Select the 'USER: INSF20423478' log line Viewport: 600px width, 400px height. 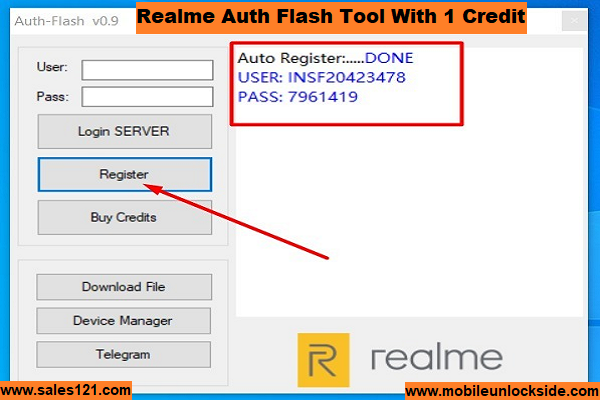pyautogui.click(x=321, y=78)
